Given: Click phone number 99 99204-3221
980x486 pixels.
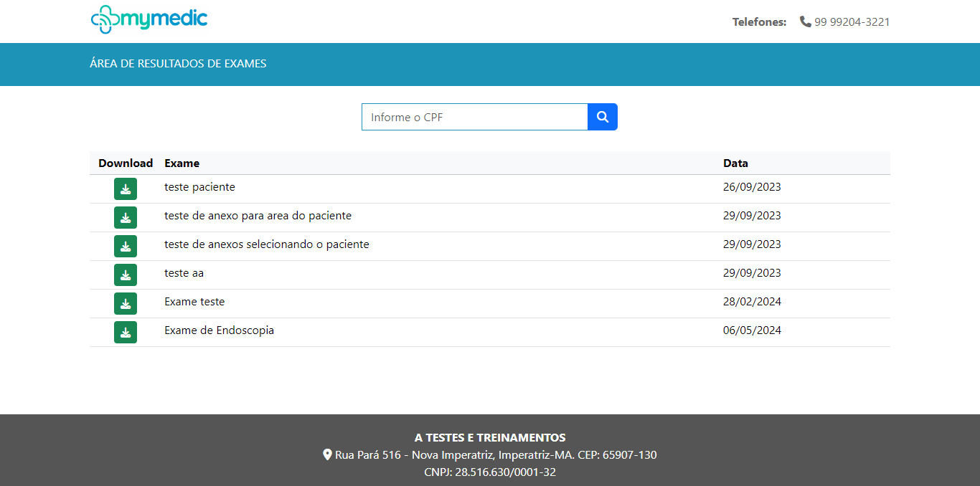Looking at the screenshot, I should pos(852,22).
